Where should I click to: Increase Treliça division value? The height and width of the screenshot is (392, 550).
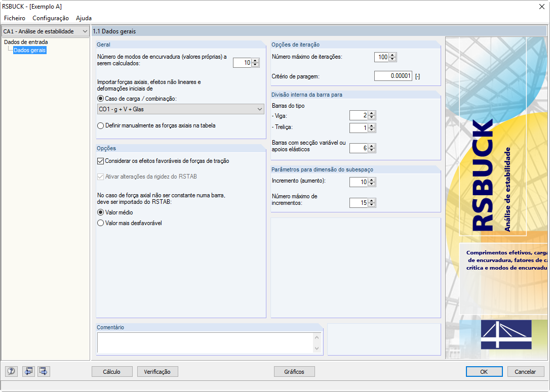click(372, 126)
